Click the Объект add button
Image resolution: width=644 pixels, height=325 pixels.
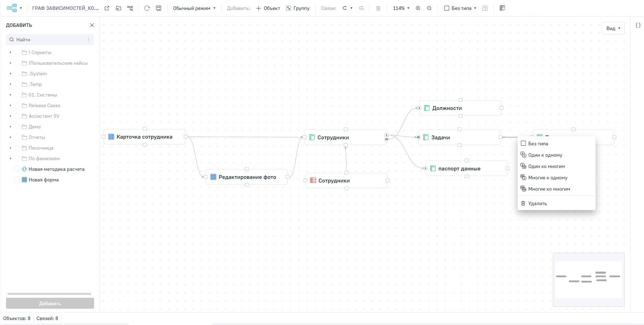[x=268, y=8]
